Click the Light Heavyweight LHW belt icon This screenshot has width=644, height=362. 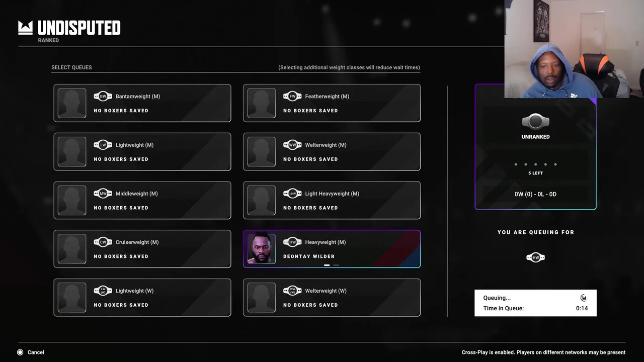(x=292, y=194)
